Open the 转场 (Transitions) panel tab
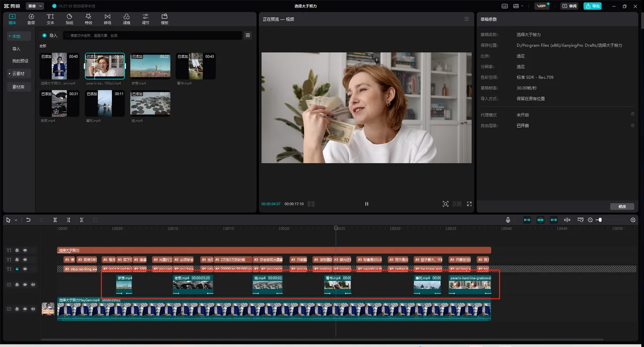The height and width of the screenshot is (347, 644). 107,19
